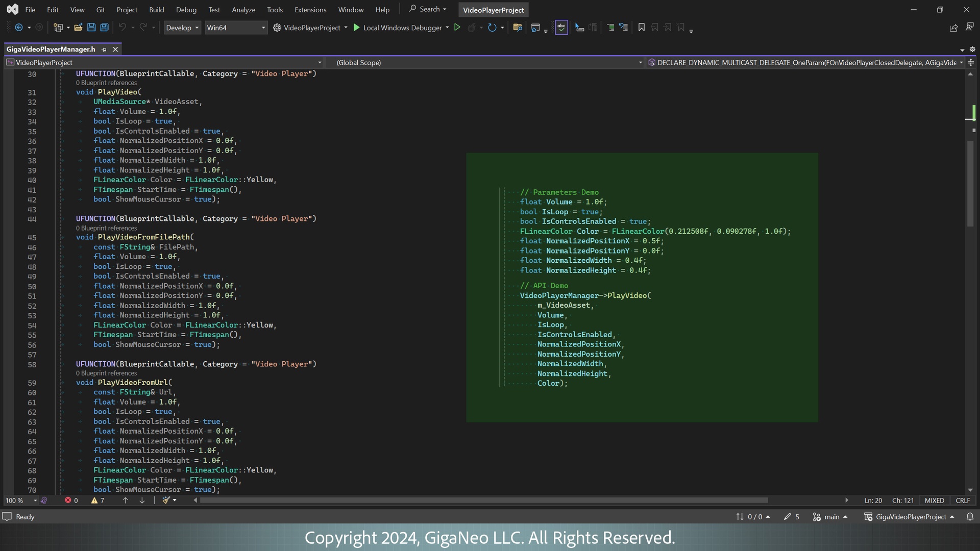
Task: Click the split editor icon above scrollbar
Action: (x=971, y=62)
